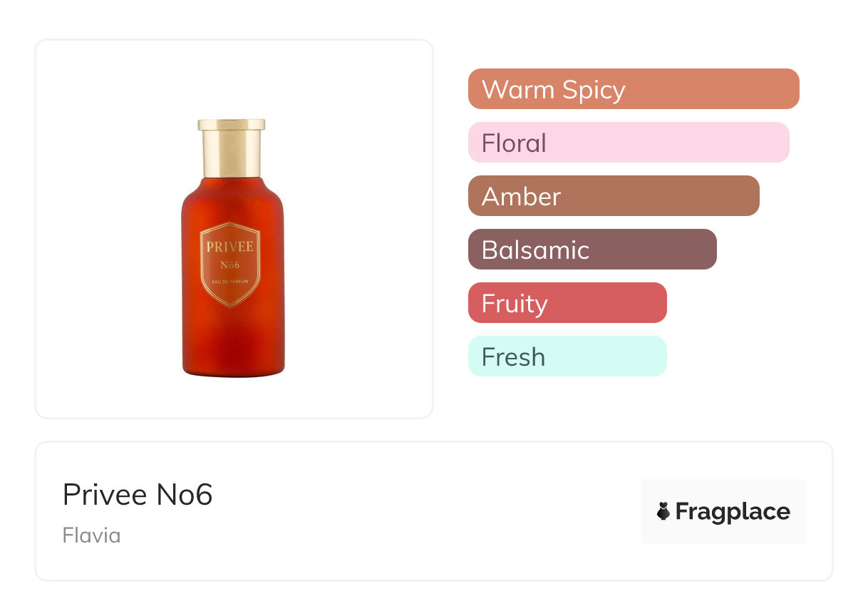
Task: Click the orange perfume bottle body
Action: [x=233, y=335]
